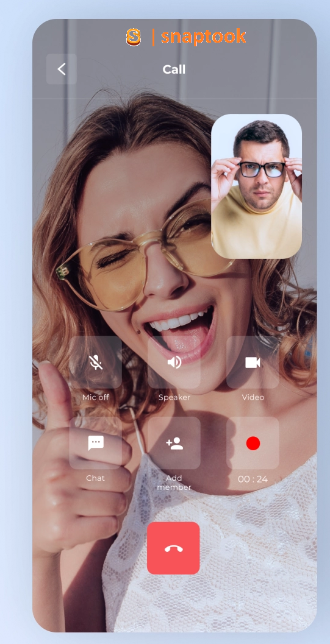Click the "Speaker" label

(x=174, y=398)
